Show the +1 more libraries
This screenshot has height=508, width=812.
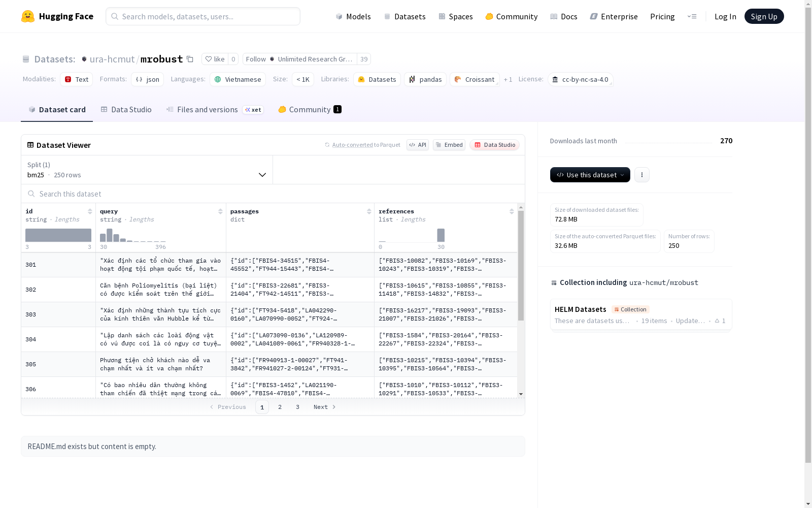[508, 79]
